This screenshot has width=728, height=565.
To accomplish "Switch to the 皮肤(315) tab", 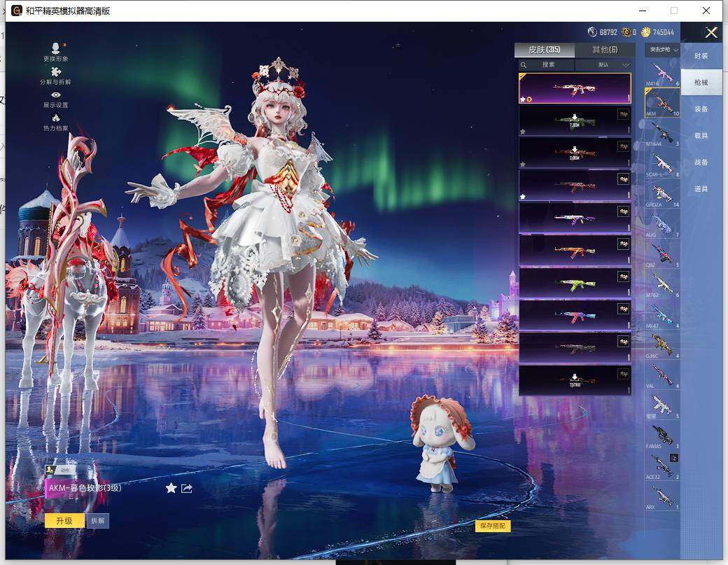I will point(545,50).
